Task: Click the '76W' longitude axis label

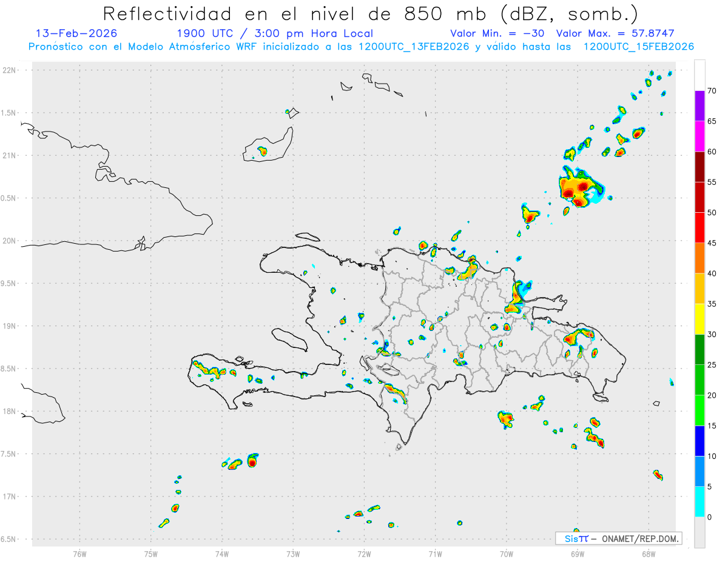Action: tap(79, 554)
